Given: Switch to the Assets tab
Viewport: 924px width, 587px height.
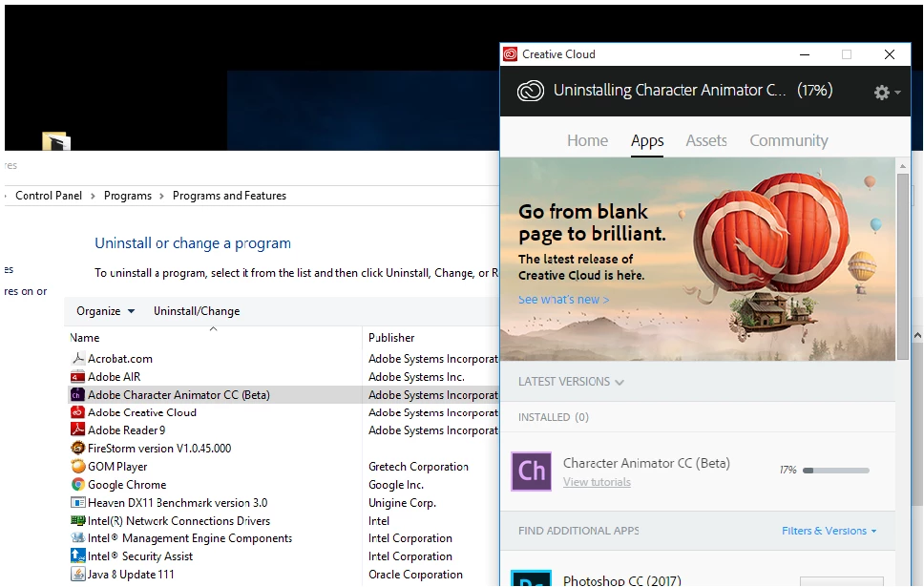Looking at the screenshot, I should coord(706,140).
